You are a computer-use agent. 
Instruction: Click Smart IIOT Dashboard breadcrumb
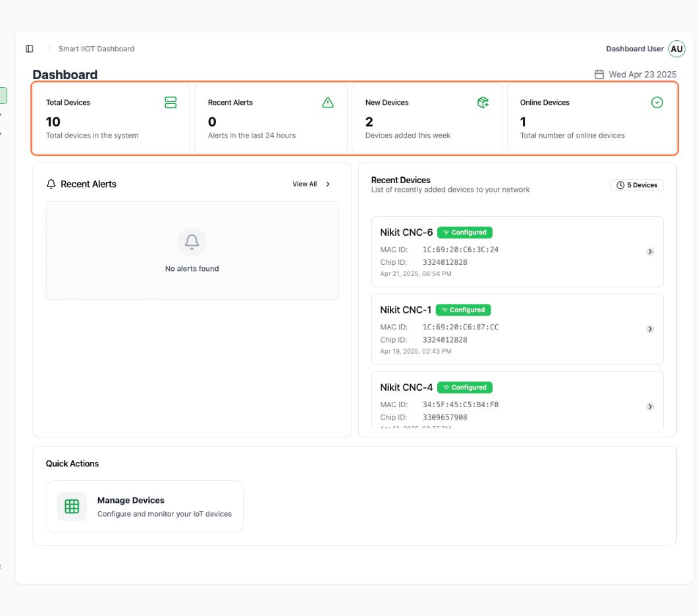[x=96, y=49]
